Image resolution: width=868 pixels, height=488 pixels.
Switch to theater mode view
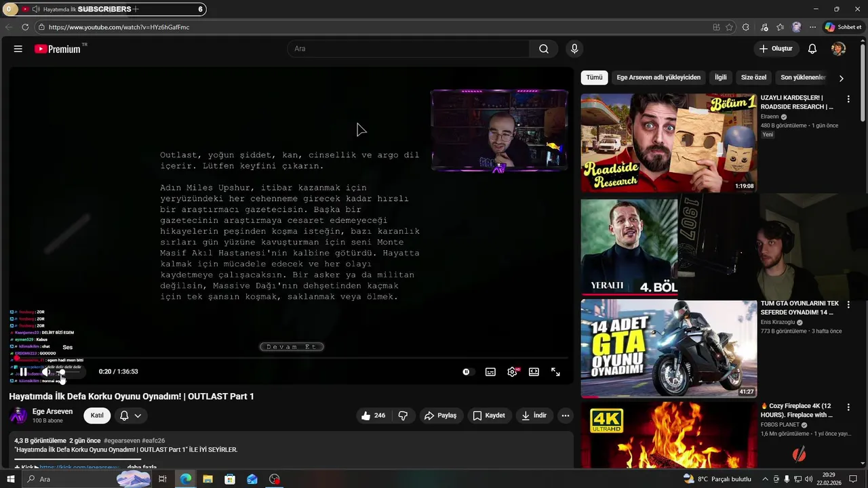point(534,371)
